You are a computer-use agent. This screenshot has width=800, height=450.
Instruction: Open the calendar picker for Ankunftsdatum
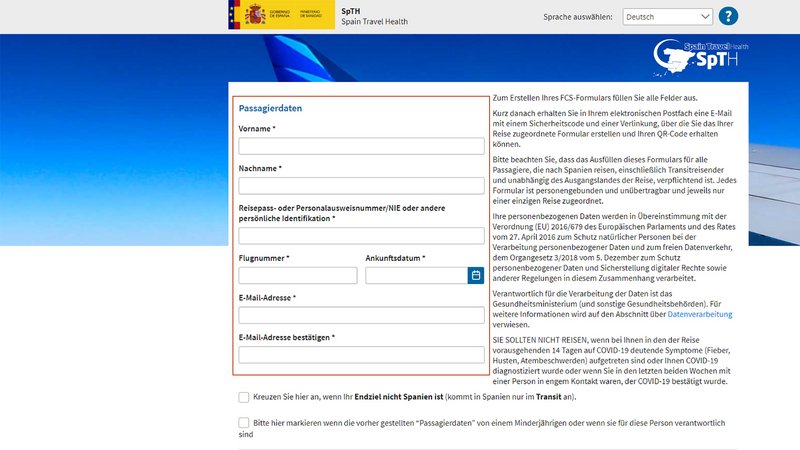point(476,276)
